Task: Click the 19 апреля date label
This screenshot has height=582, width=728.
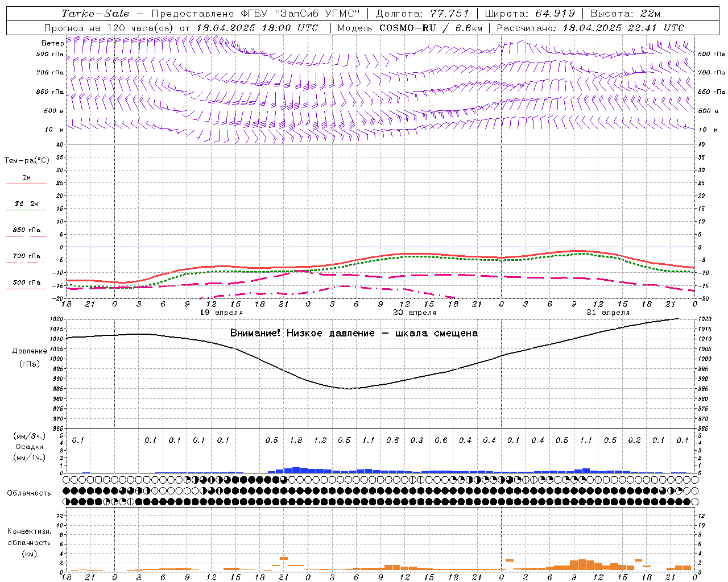Action: (221, 313)
